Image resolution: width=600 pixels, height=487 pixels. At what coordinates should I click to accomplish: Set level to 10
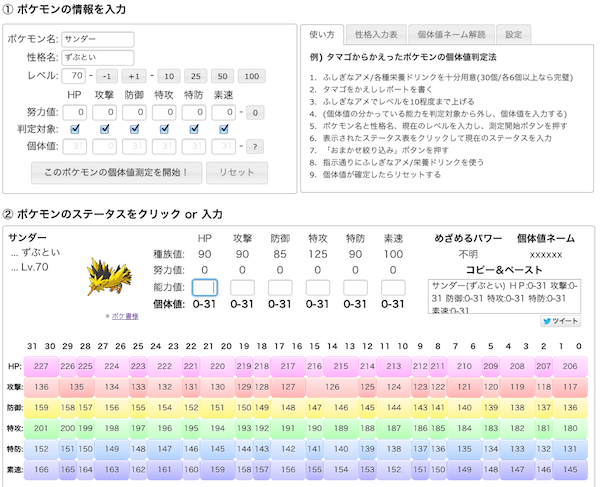click(x=169, y=76)
